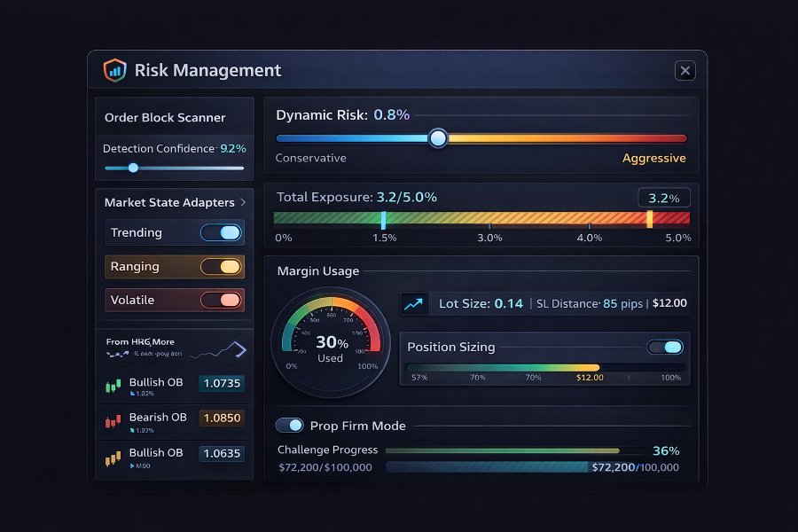Select the red Bearish OB candlestick icon
The height and width of the screenshot is (532, 798).
click(111, 419)
